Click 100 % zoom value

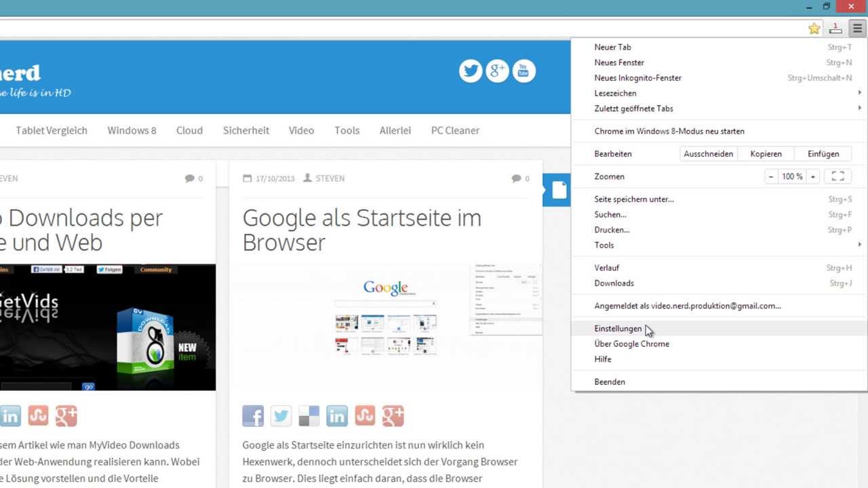792,176
